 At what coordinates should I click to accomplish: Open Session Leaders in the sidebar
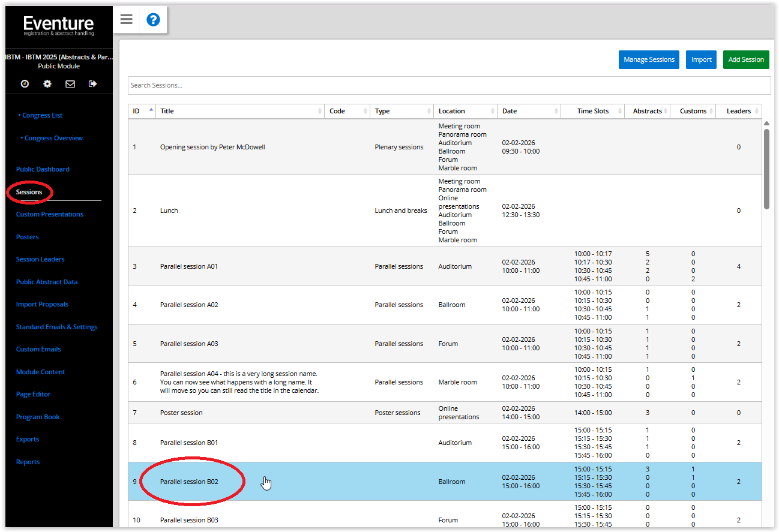pos(40,259)
